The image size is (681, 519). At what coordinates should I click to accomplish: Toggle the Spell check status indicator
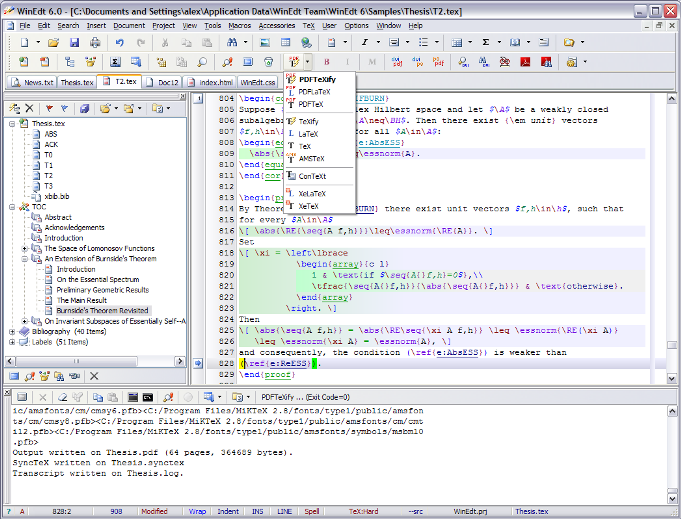coord(312,511)
